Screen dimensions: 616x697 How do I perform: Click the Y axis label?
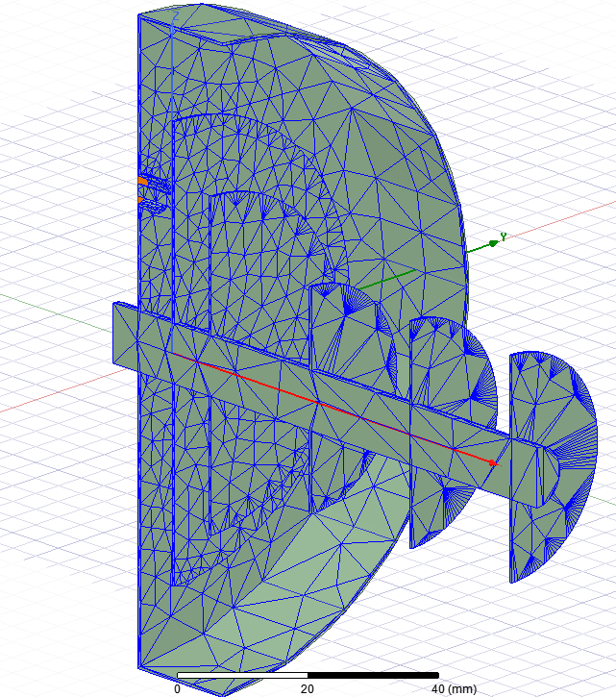(x=504, y=236)
